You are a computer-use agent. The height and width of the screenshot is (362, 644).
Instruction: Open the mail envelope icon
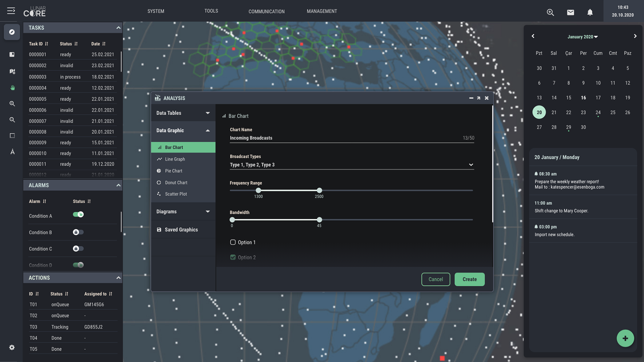coord(571,12)
